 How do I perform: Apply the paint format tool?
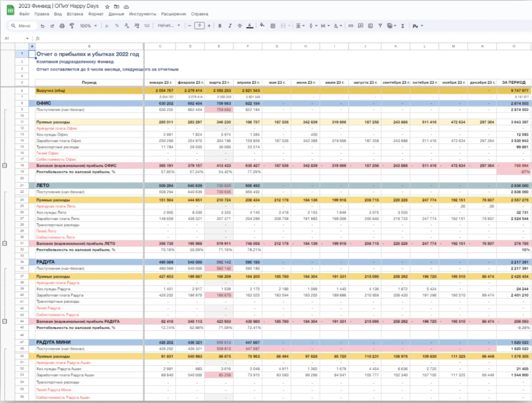(x=71, y=26)
